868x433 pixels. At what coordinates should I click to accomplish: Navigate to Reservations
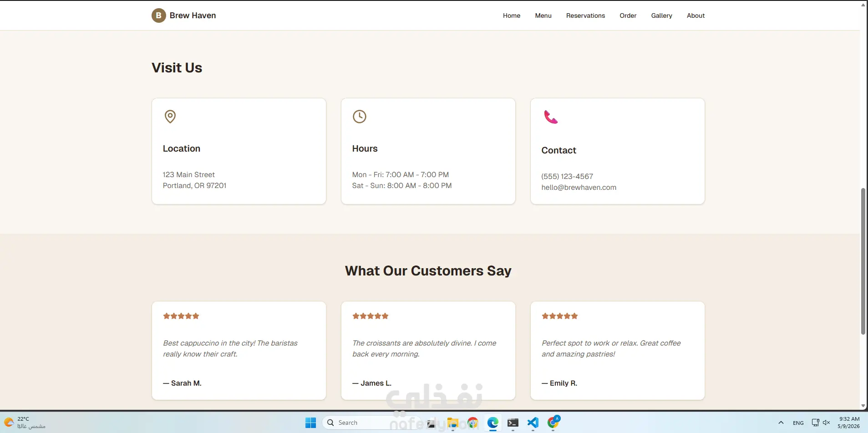click(586, 15)
